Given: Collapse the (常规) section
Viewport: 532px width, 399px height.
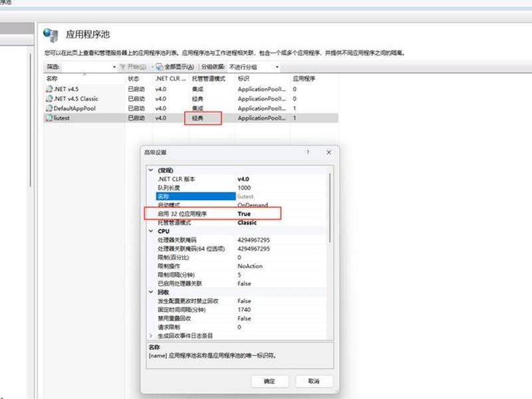Looking at the screenshot, I should [151, 170].
